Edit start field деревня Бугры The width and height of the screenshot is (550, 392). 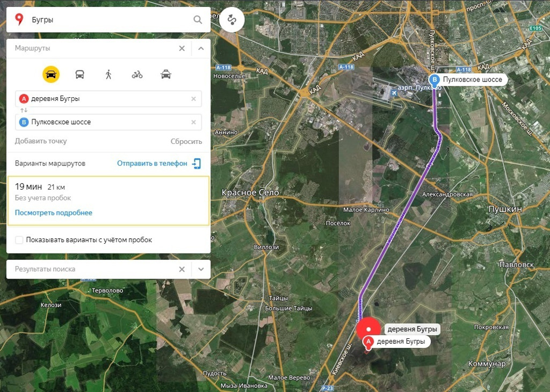coord(108,99)
